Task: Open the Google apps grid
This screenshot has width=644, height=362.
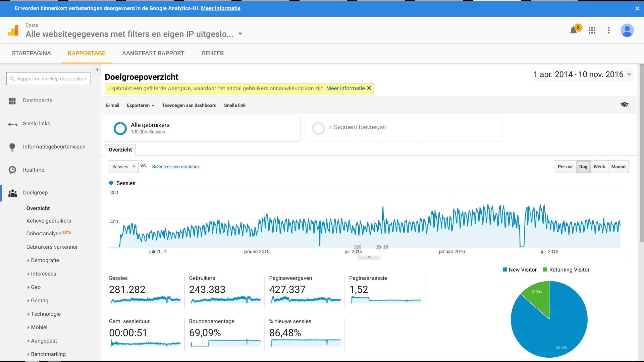Action: 592,30
